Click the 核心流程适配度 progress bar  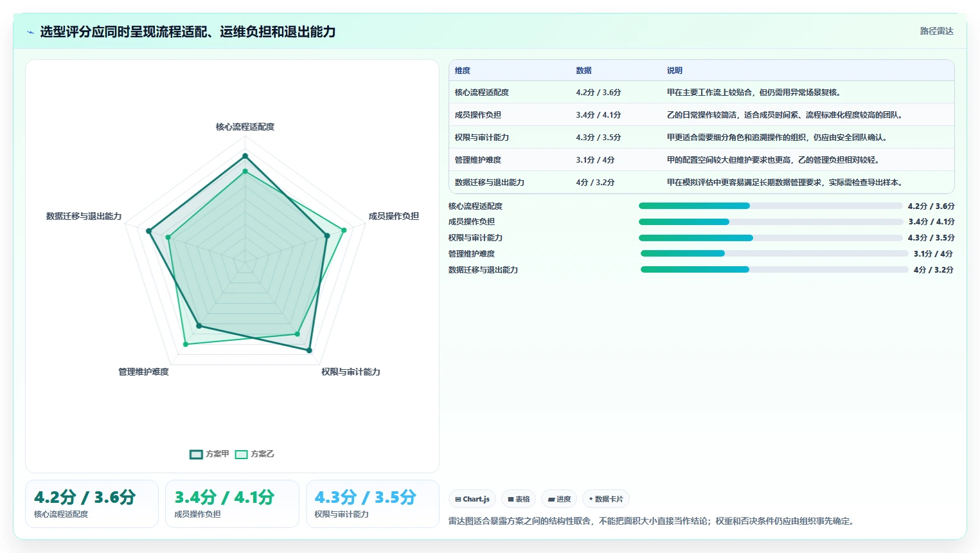click(771, 206)
